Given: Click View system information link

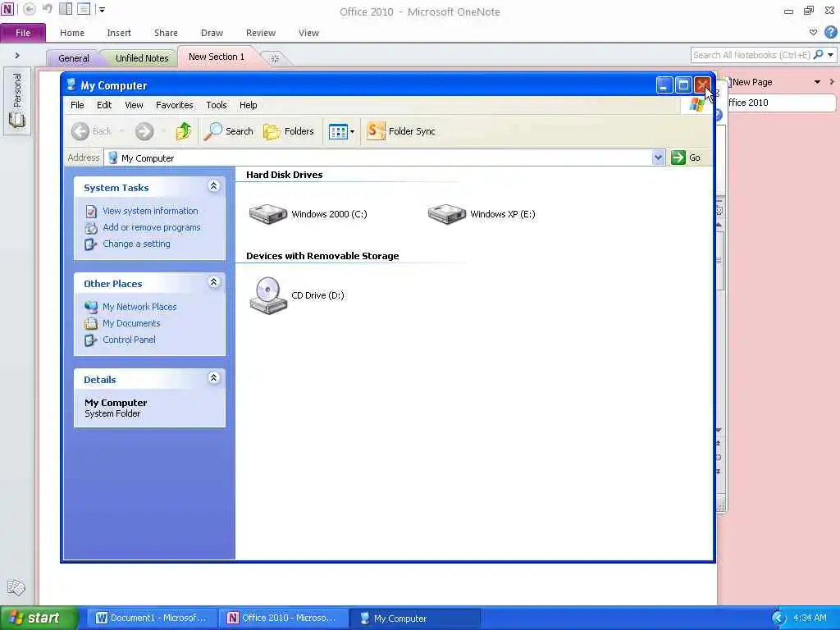Looking at the screenshot, I should [150, 211].
